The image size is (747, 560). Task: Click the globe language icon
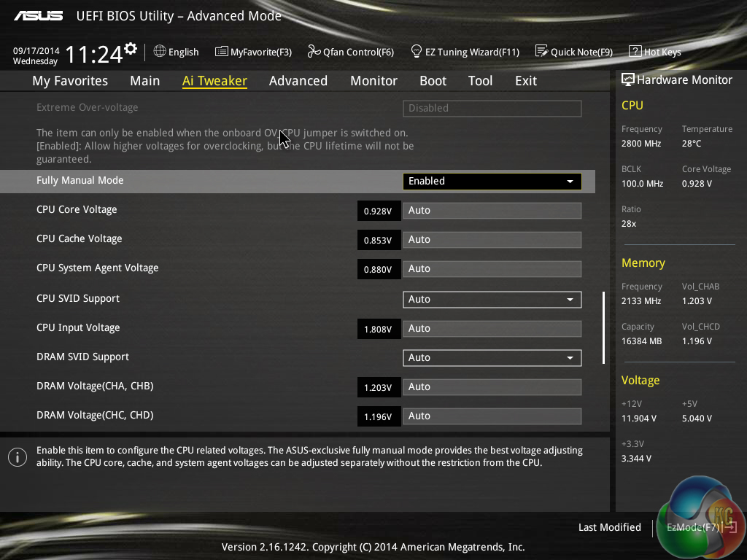coord(160,51)
